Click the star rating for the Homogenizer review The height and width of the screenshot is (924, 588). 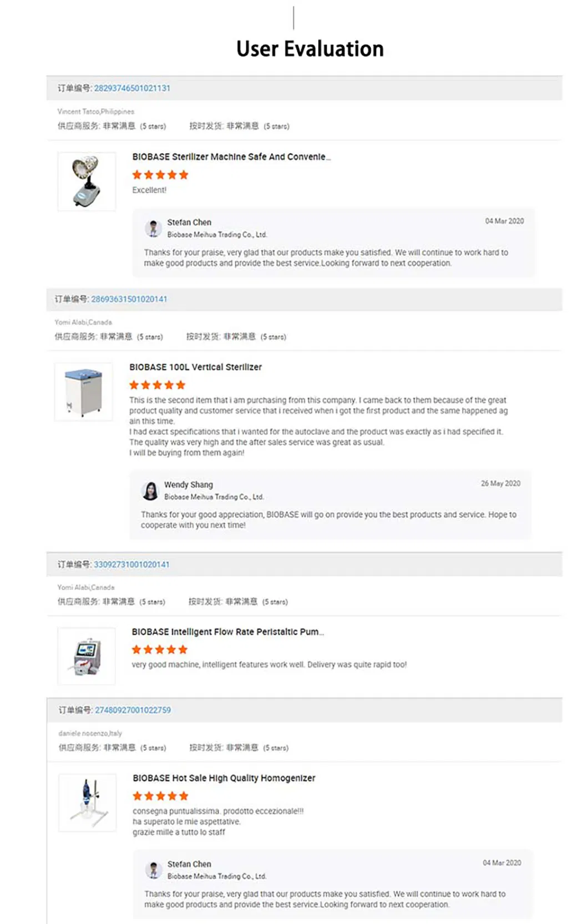click(x=160, y=796)
